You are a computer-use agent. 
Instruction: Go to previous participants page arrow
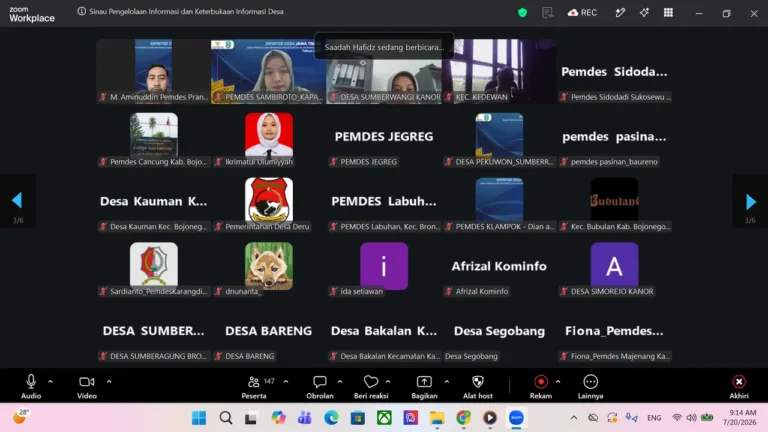point(17,200)
